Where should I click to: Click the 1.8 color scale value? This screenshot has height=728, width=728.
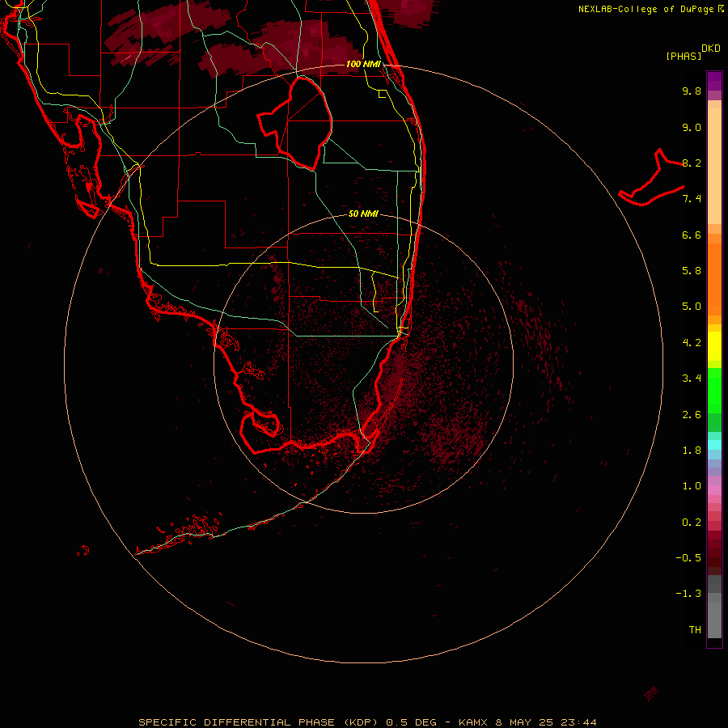point(692,451)
